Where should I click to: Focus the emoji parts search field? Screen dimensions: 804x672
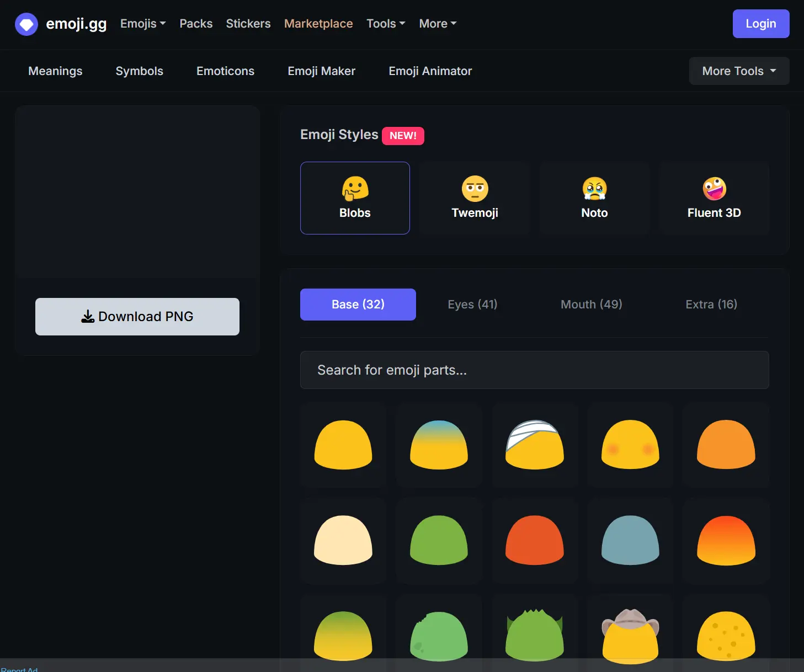click(534, 370)
